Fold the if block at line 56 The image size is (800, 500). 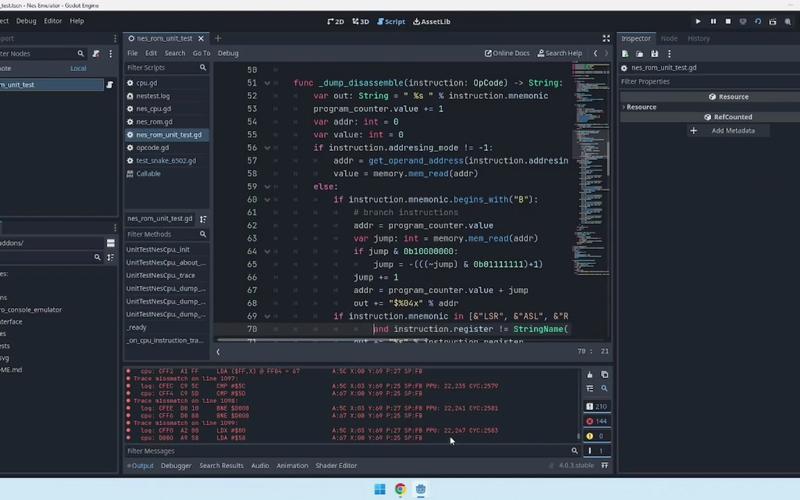coord(267,147)
